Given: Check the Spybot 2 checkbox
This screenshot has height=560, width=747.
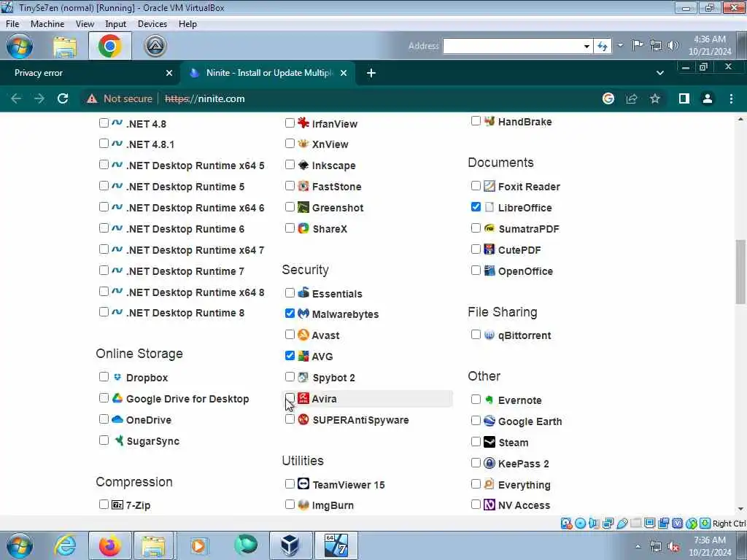Looking at the screenshot, I should pos(290,377).
